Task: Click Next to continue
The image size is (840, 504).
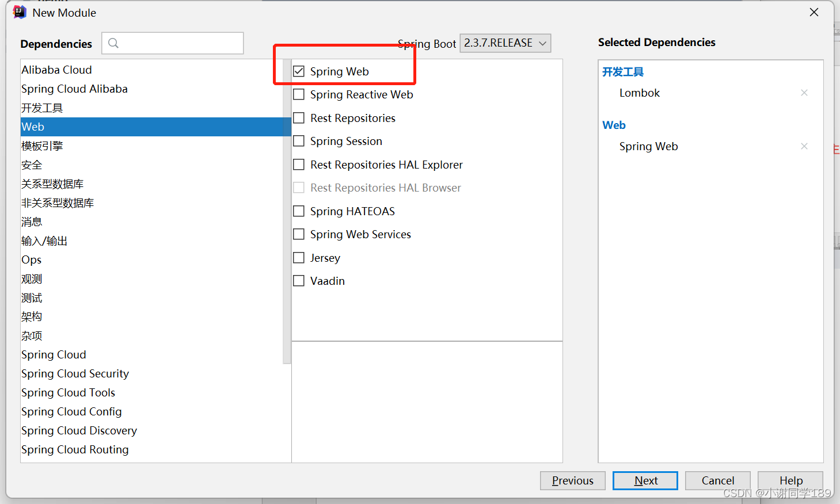Action: 645,480
